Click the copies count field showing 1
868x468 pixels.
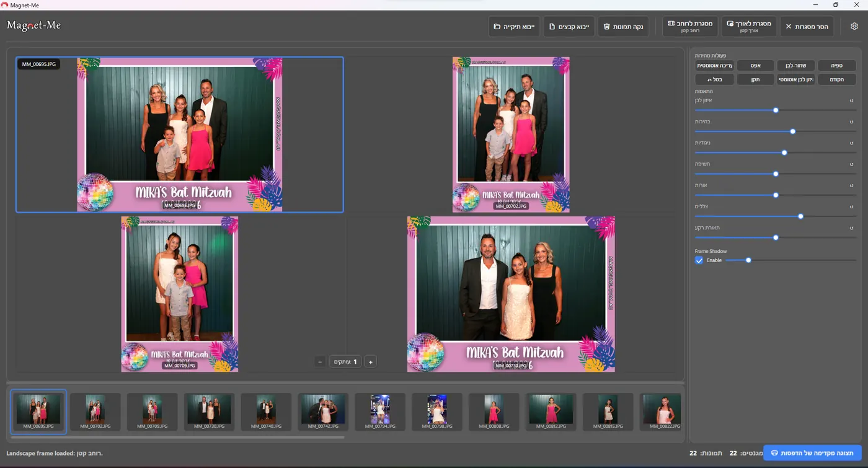(345, 362)
